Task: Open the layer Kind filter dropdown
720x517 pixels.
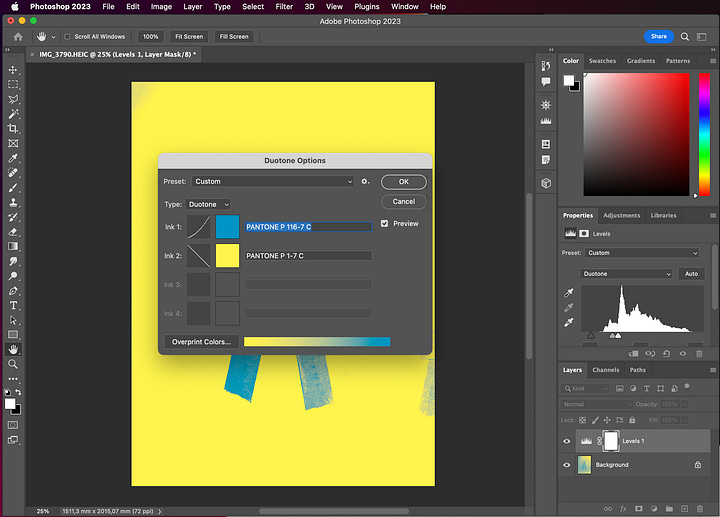Action: coord(585,388)
